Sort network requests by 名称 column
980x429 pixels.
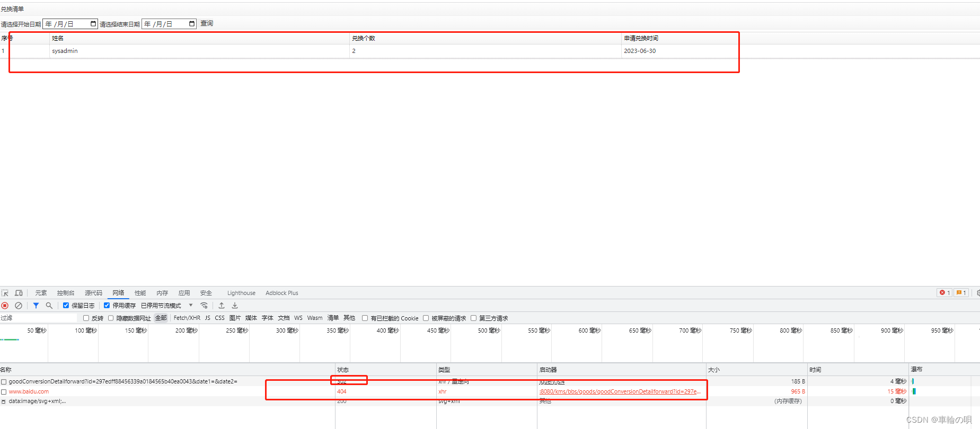(x=167, y=370)
